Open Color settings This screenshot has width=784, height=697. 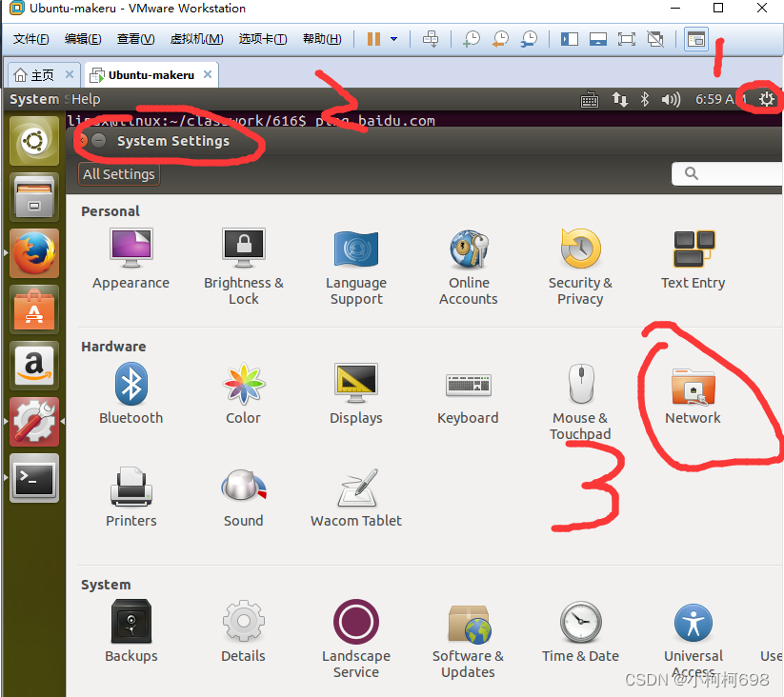pos(244,393)
